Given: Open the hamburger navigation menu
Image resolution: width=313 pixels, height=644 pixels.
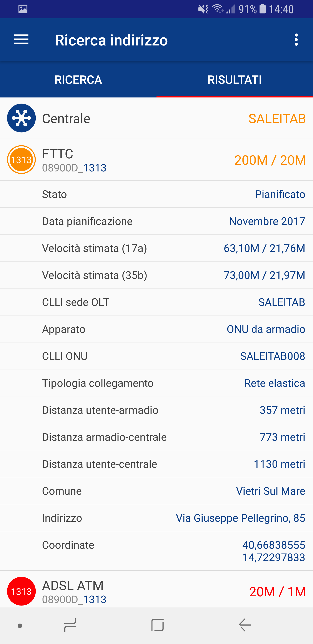Looking at the screenshot, I should (x=21, y=40).
